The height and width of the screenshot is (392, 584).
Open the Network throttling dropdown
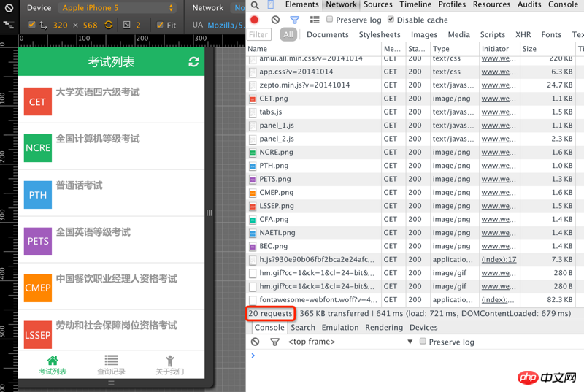tap(239, 8)
